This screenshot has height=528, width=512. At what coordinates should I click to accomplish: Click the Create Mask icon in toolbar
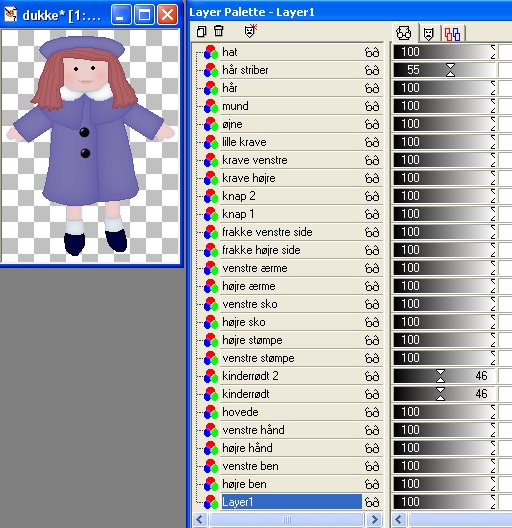pyautogui.click(x=251, y=31)
